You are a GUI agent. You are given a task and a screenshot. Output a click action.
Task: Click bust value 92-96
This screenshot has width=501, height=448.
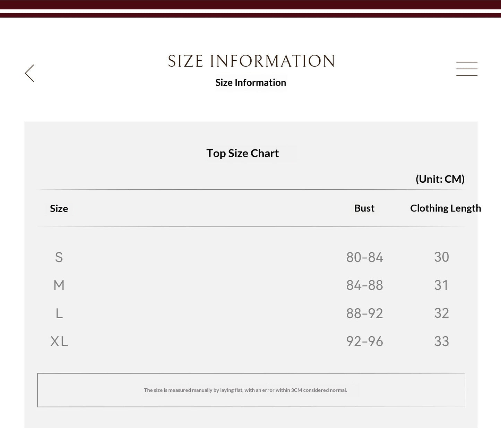click(x=364, y=342)
